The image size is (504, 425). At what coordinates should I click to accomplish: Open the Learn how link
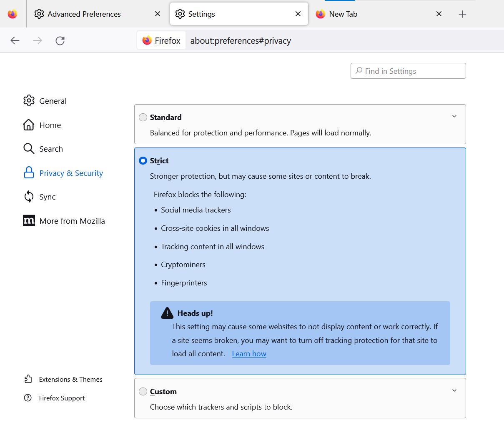[x=249, y=354]
